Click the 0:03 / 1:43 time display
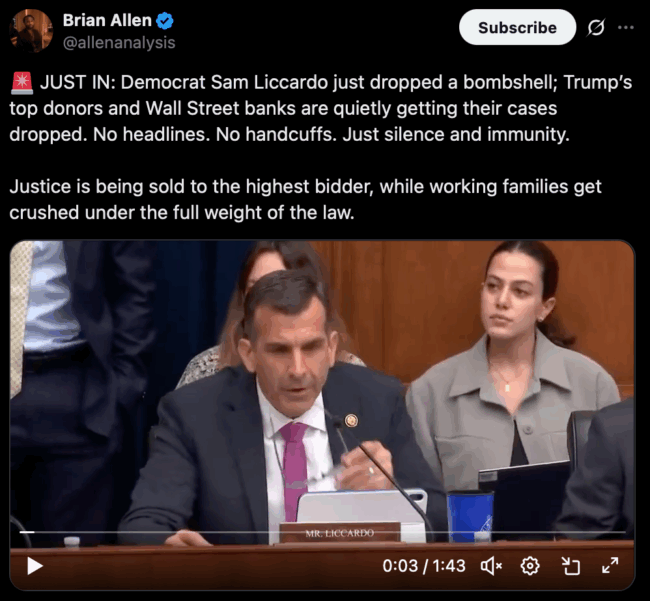Screen dimensions: 650x601 coord(424,566)
